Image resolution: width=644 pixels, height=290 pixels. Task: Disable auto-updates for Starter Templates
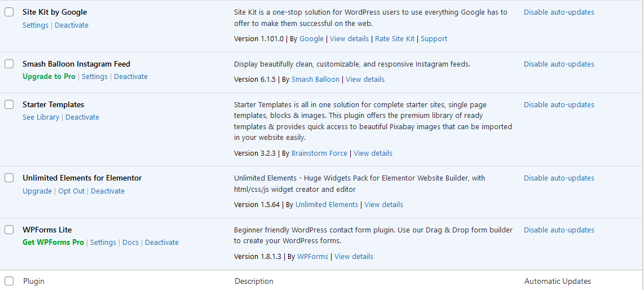pyautogui.click(x=559, y=105)
